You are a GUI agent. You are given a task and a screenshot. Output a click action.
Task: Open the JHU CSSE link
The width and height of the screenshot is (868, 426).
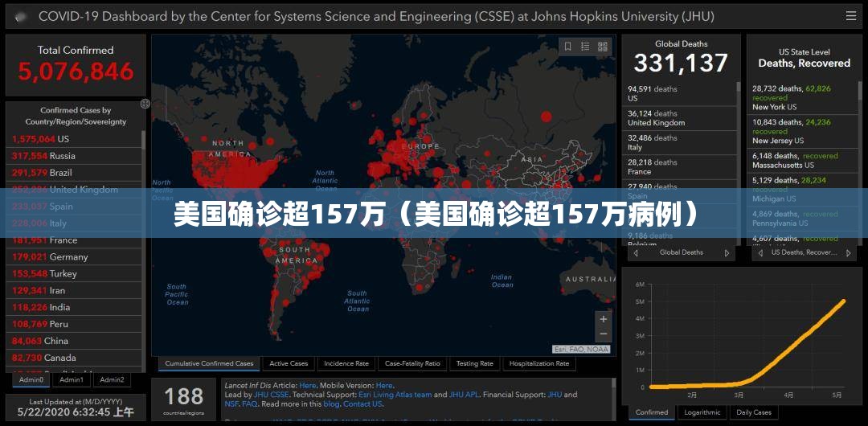coord(272,395)
